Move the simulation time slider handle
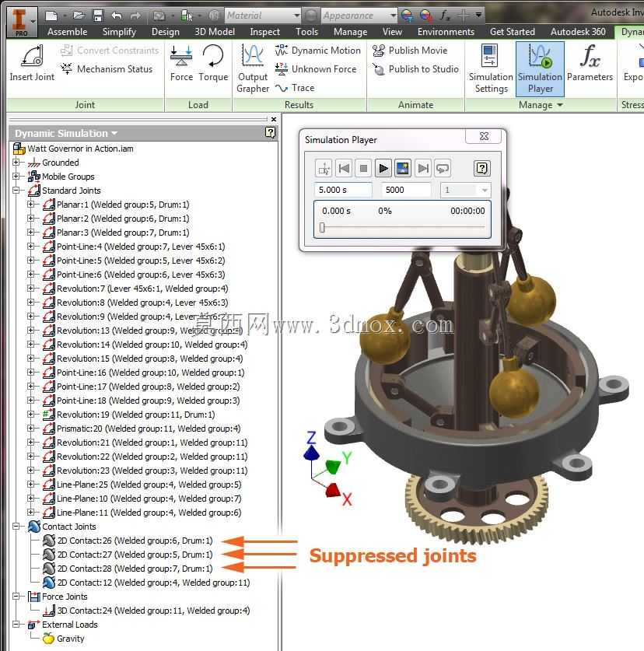Image resolution: width=644 pixels, height=651 pixels. tap(322, 228)
